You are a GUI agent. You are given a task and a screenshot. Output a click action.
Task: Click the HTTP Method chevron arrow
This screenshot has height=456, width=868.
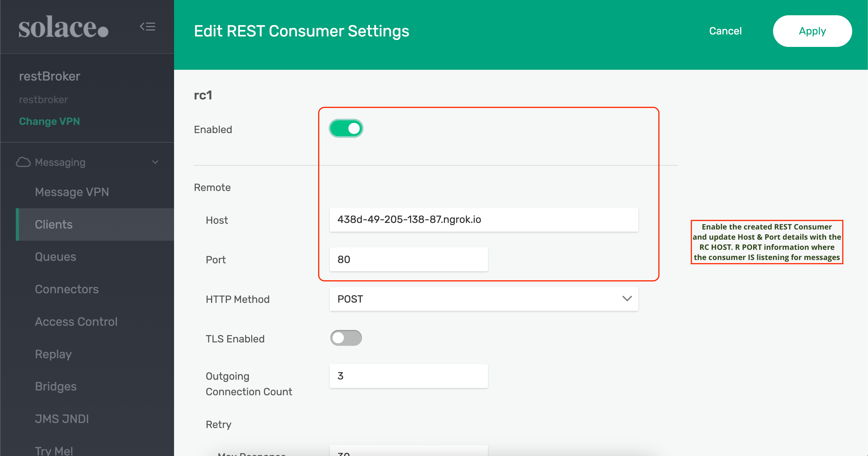point(627,299)
